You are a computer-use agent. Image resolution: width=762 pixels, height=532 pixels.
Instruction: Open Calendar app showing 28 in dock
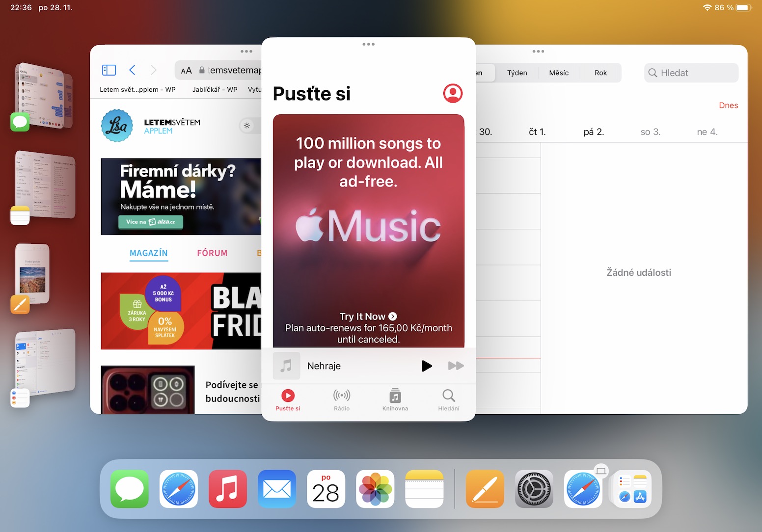pyautogui.click(x=326, y=489)
